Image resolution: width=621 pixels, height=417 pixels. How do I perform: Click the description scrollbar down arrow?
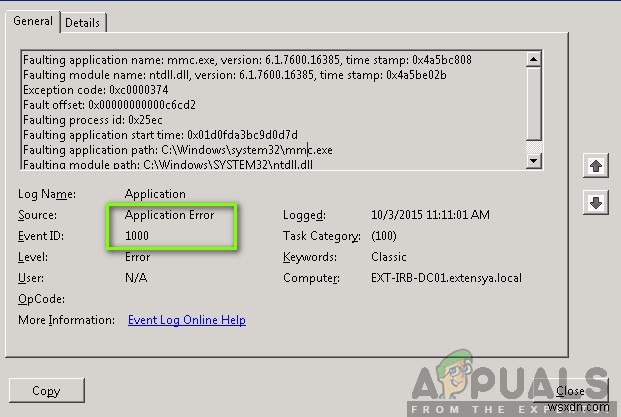[533, 161]
